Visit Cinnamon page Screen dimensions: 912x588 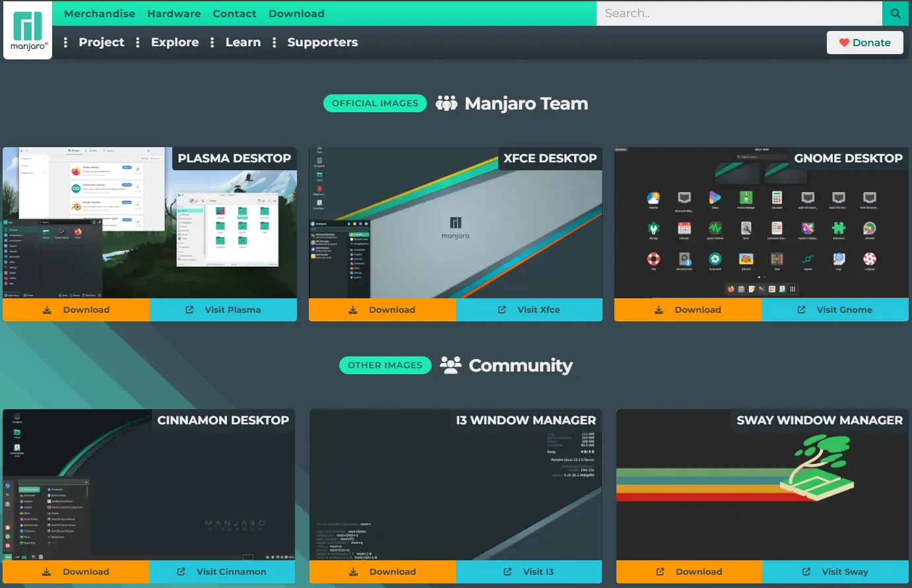click(x=222, y=572)
